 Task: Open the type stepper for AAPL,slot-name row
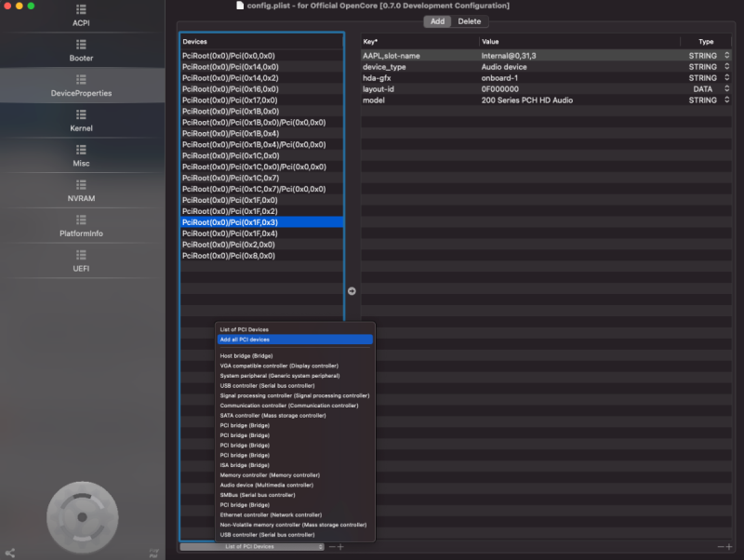[727, 56]
